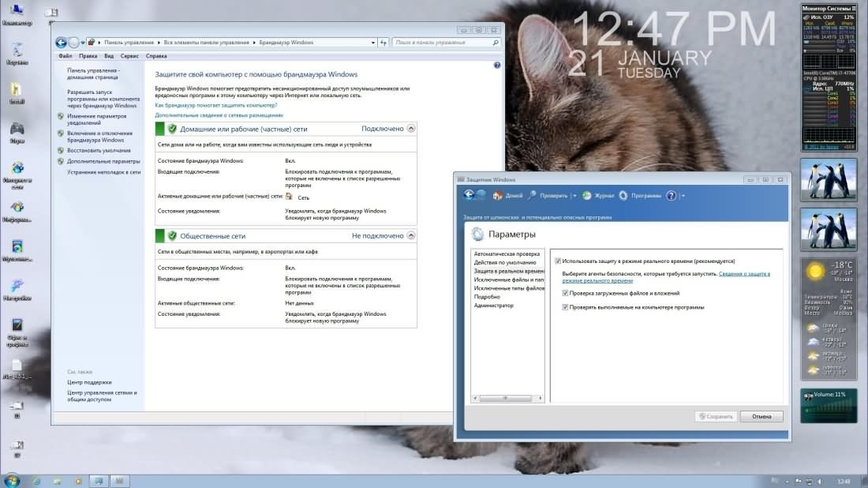Image resolution: width=868 pixels, height=488 pixels.
Task: Open Дополнительные параметры in the sidebar
Action: coord(103,162)
